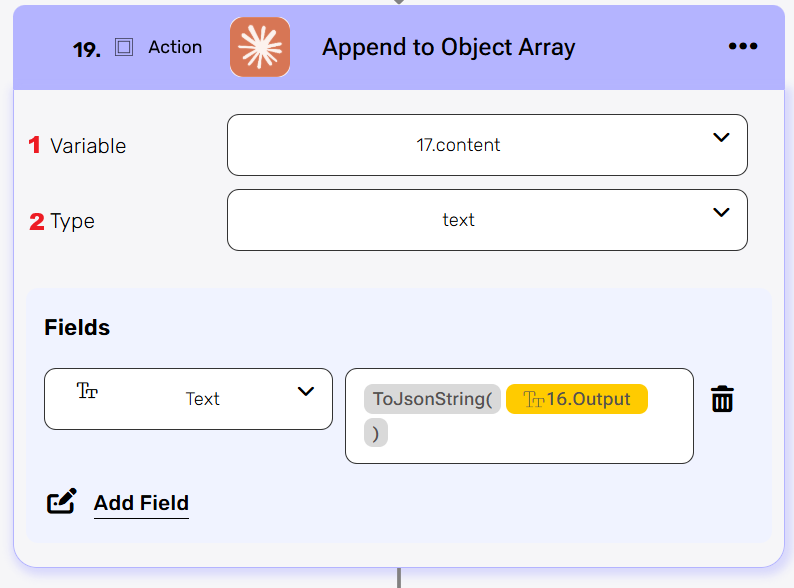This screenshot has width=794, height=588.
Task: Click the Action label in step header
Action: tap(175, 47)
